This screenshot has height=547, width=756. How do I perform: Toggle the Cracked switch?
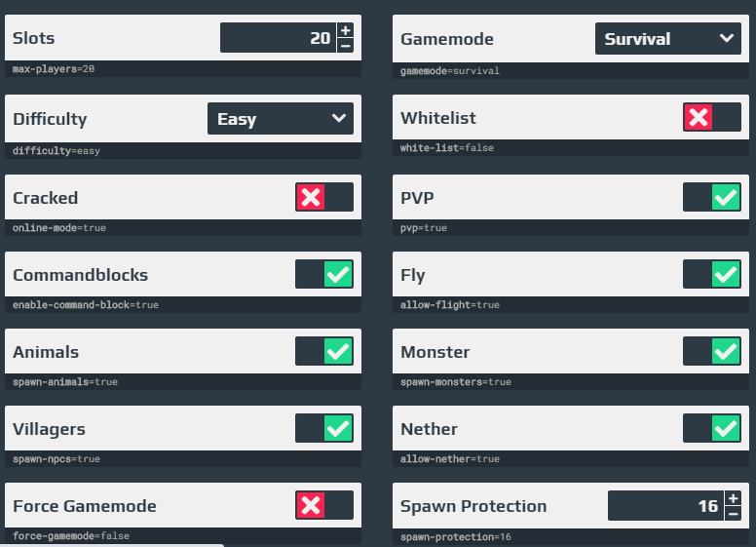(x=324, y=197)
